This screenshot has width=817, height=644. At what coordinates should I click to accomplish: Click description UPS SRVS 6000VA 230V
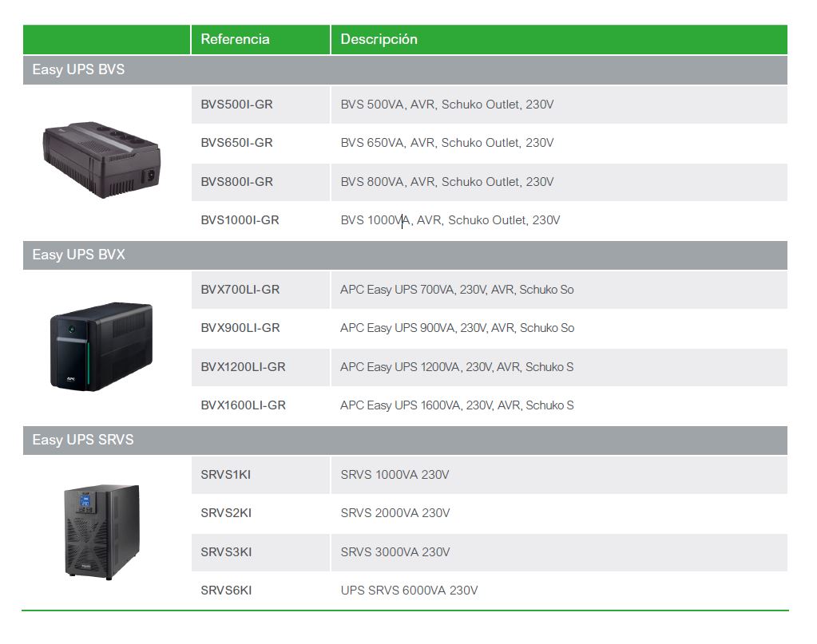[x=409, y=591]
